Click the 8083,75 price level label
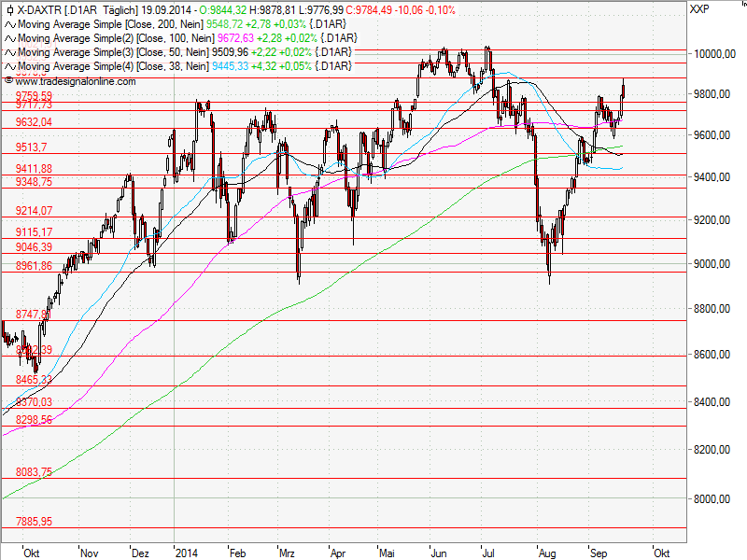Screen dimensions: 747x560 [x=33, y=471]
